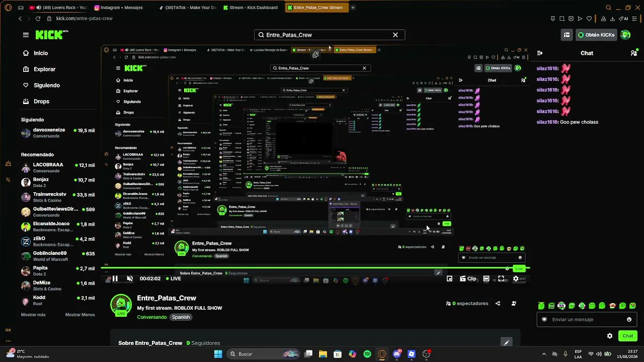Go back in browser history

[20, 19]
